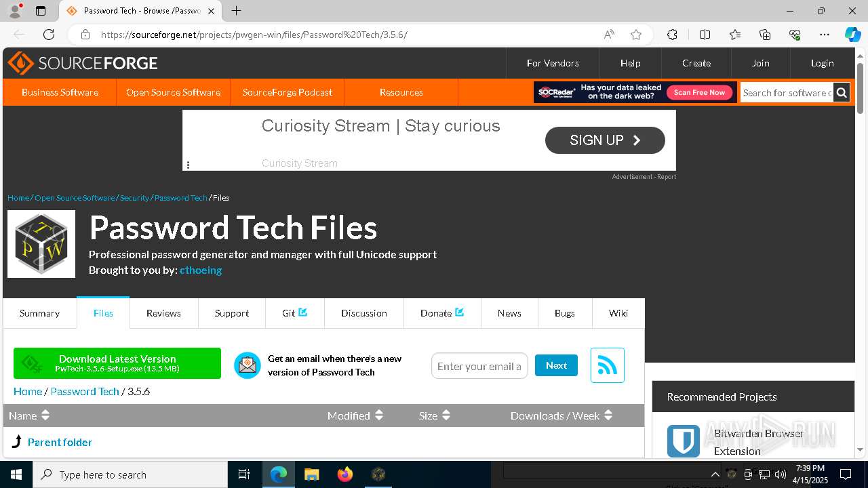
Task: Open Firefox from the taskbar
Action: click(345, 474)
